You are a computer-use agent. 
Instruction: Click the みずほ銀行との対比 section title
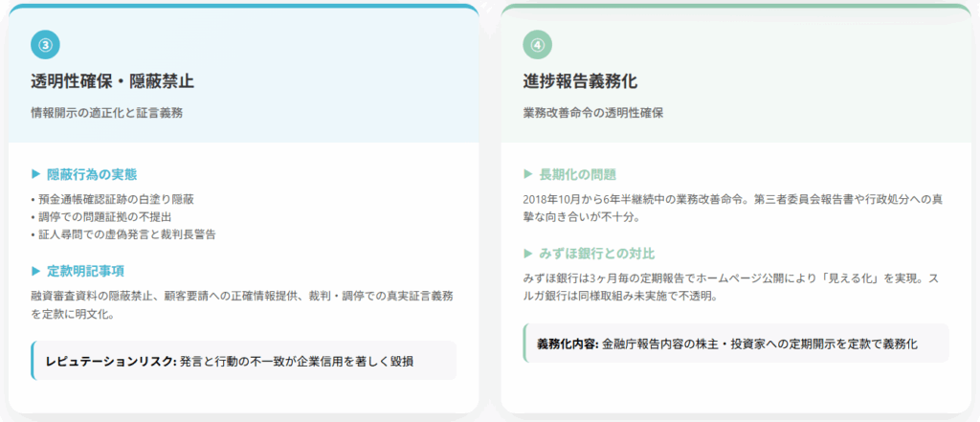coord(597,254)
